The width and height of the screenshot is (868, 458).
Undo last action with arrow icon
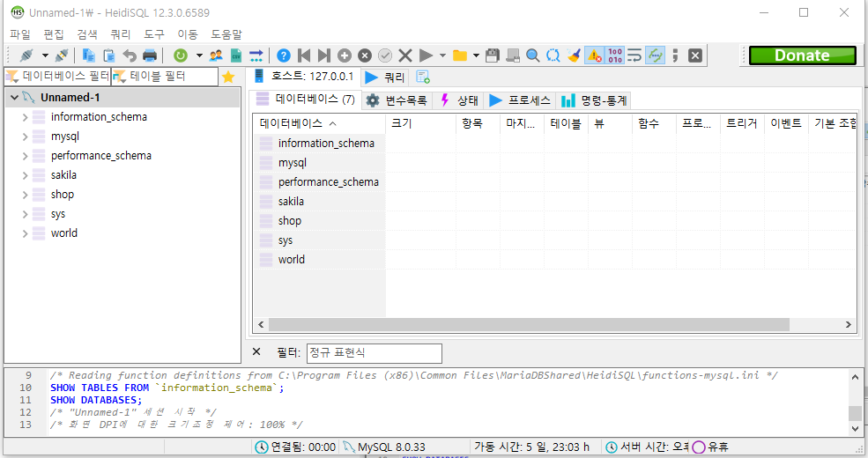(130, 55)
